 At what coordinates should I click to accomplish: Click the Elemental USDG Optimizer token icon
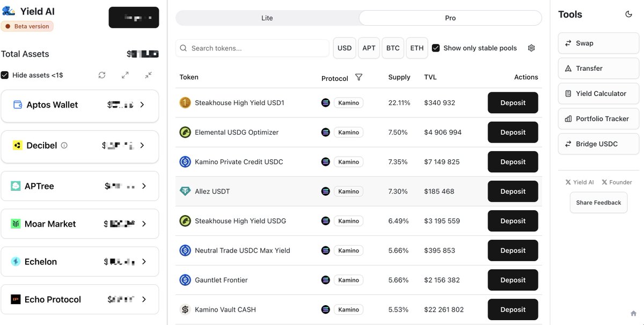point(185,132)
